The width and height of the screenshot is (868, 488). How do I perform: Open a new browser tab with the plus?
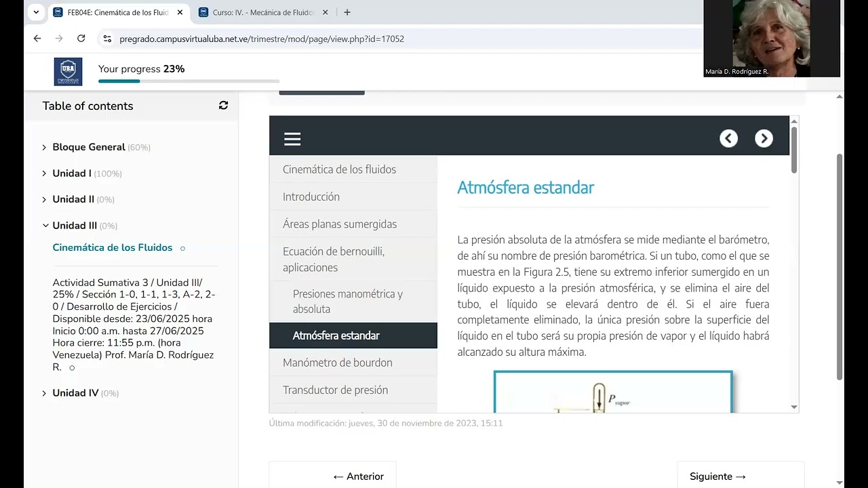(x=347, y=12)
